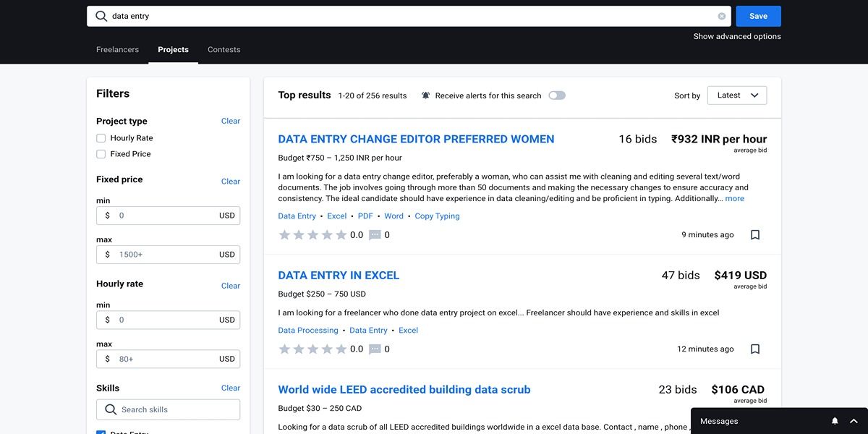Bookmark the Data Entry Change Editor project
The height and width of the screenshot is (434, 868).
click(x=754, y=235)
